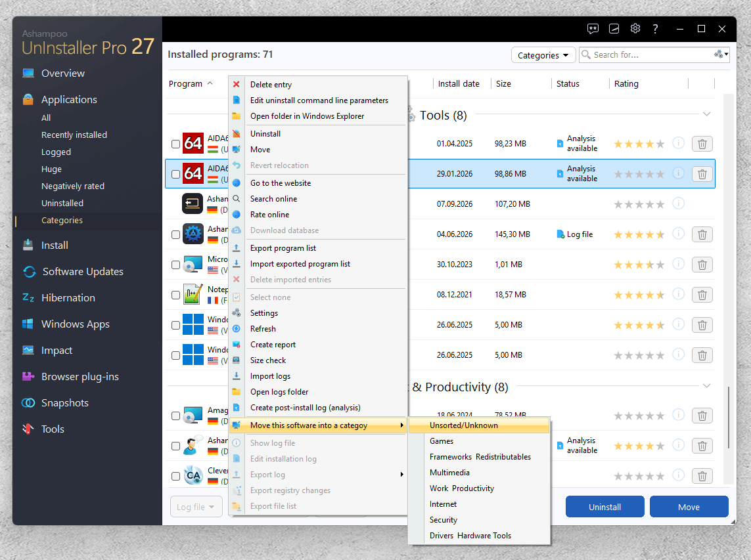Open Recently installed in sidebar

(x=74, y=135)
